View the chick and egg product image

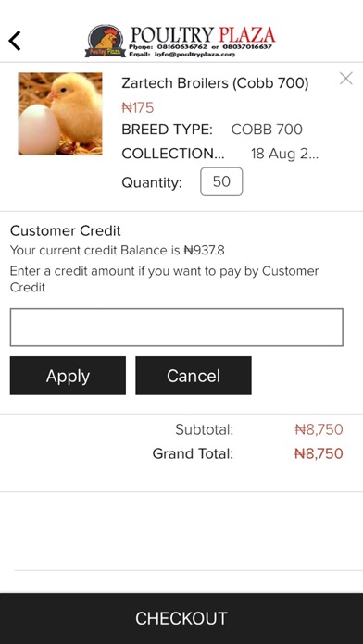pyautogui.click(x=60, y=114)
